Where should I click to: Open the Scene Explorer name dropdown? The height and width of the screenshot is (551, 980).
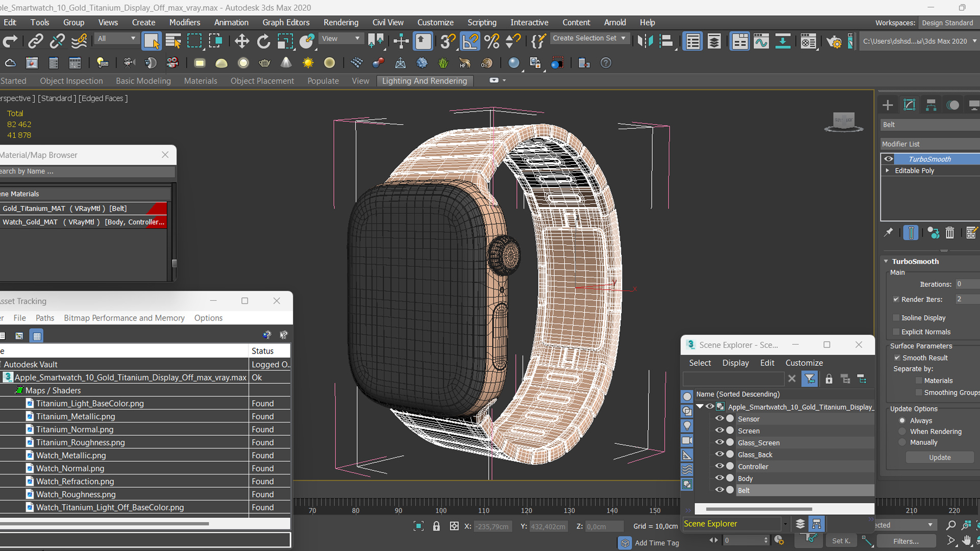click(x=785, y=524)
